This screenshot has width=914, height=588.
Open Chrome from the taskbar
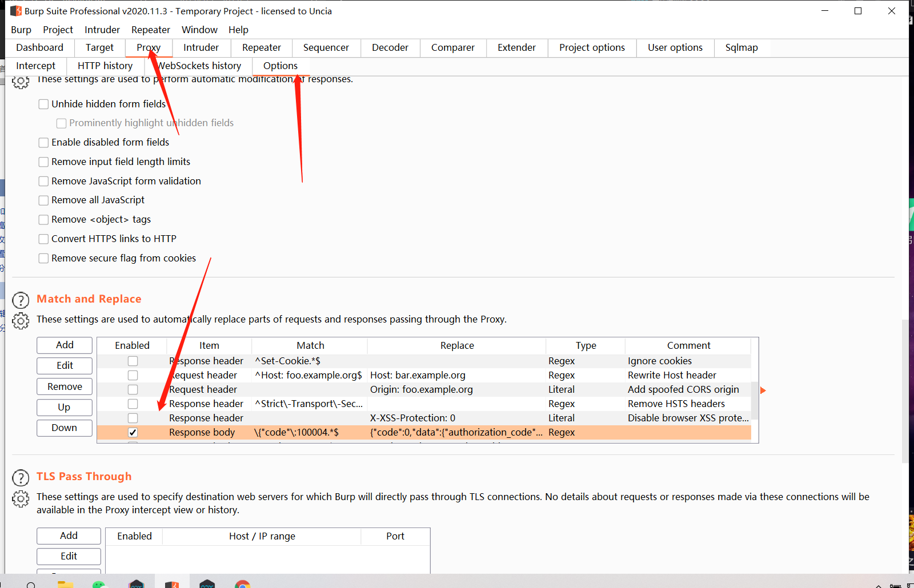242,584
